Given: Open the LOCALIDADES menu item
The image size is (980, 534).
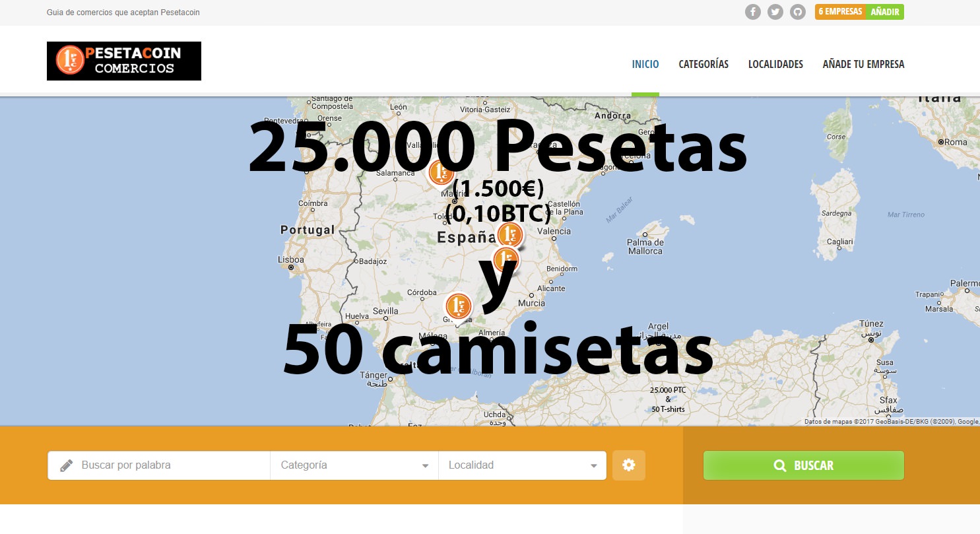Looking at the screenshot, I should tap(775, 64).
